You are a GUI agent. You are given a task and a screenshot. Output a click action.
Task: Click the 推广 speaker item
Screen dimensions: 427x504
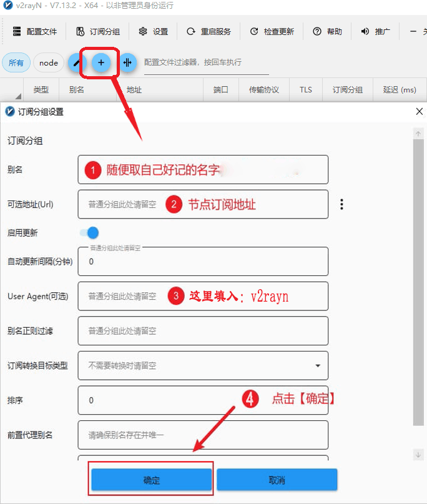[x=375, y=31]
